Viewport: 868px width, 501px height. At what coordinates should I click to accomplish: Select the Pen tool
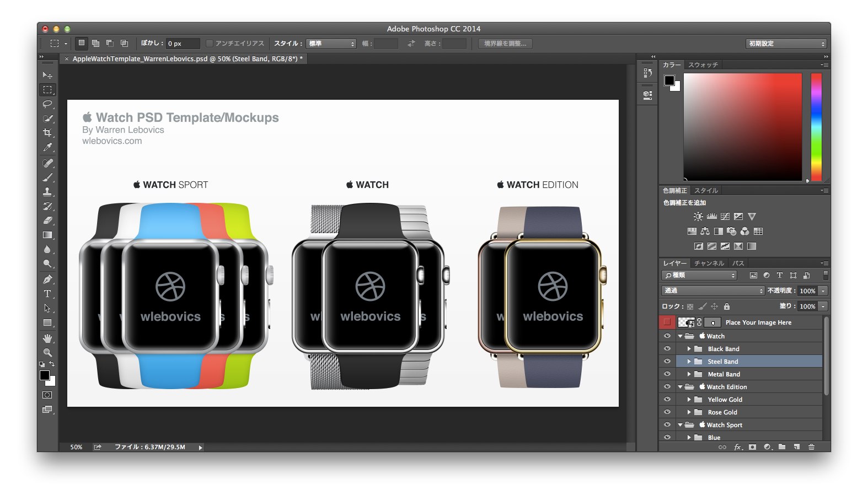pyautogui.click(x=47, y=279)
